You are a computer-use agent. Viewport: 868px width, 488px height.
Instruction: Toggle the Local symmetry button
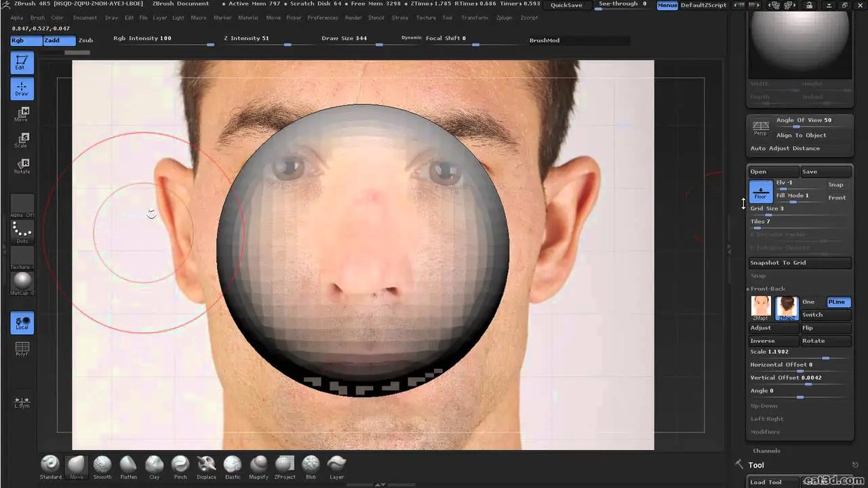(21, 323)
